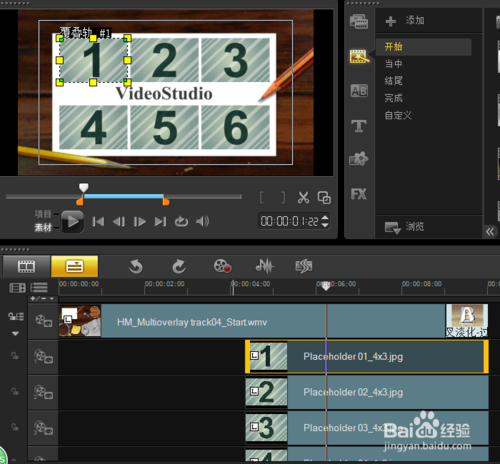Undo the last action

point(136,266)
